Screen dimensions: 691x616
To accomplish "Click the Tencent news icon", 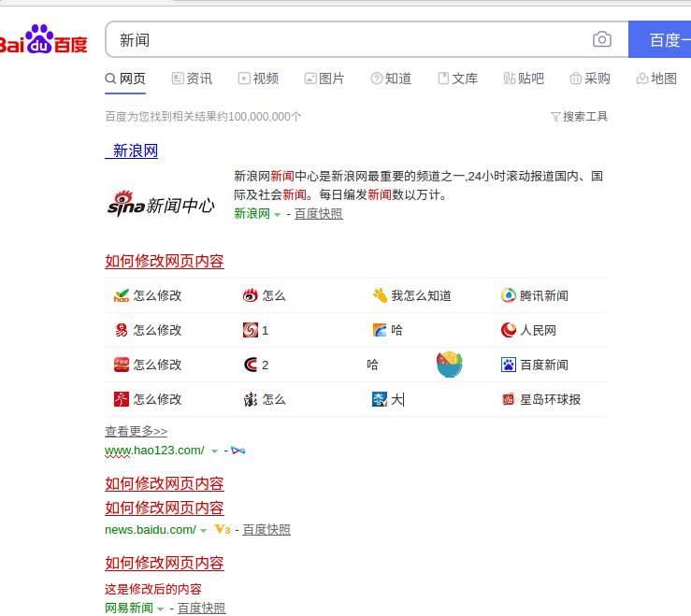I will click(x=508, y=295).
